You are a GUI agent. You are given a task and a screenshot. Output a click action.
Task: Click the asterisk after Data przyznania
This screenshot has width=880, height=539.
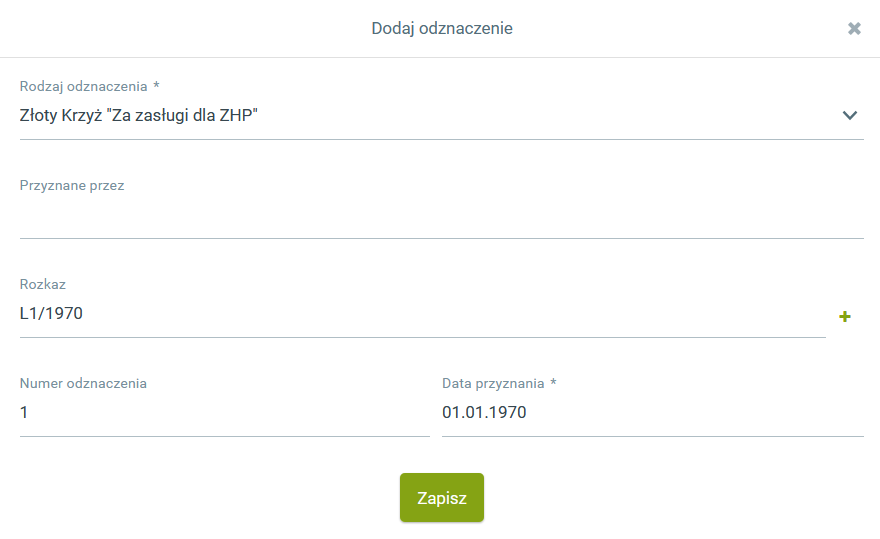pyautogui.click(x=553, y=383)
